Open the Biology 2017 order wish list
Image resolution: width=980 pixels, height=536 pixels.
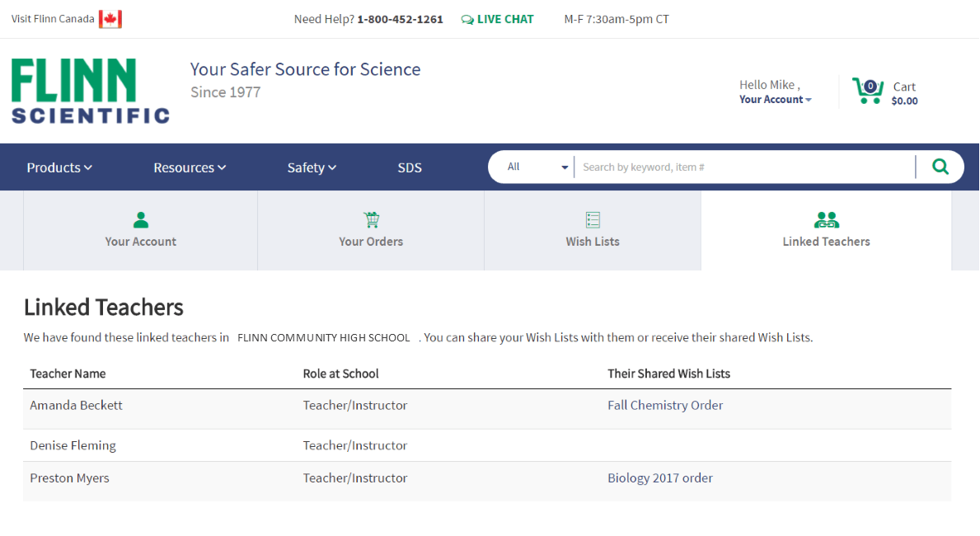pyautogui.click(x=660, y=478)
